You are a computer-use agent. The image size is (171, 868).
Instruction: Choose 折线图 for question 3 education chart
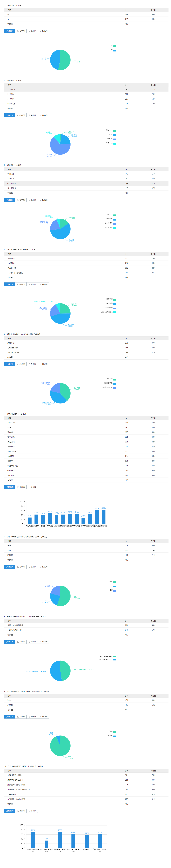click(44, 200)
